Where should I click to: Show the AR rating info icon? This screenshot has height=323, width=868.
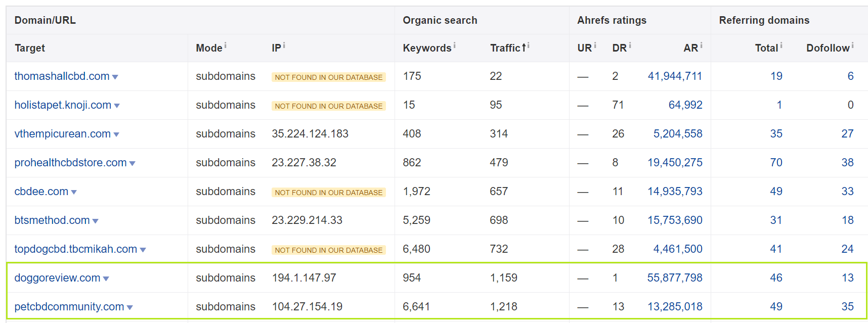pos(701,45)
